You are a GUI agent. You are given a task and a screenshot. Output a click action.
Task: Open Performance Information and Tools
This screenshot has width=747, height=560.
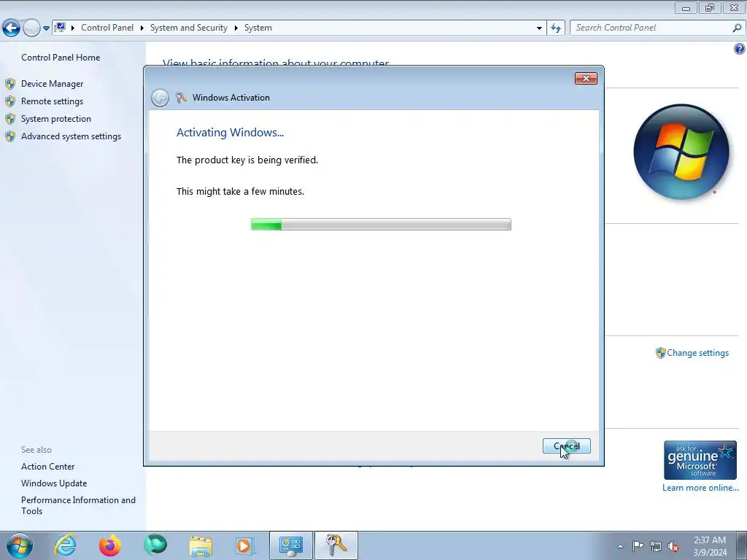pyautogui.click(x=78, y=505)
